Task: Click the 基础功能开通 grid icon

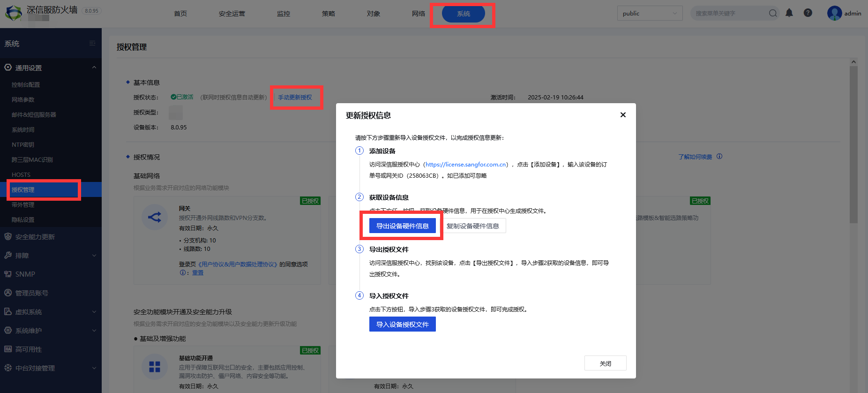Action: (x=155, y=367)
